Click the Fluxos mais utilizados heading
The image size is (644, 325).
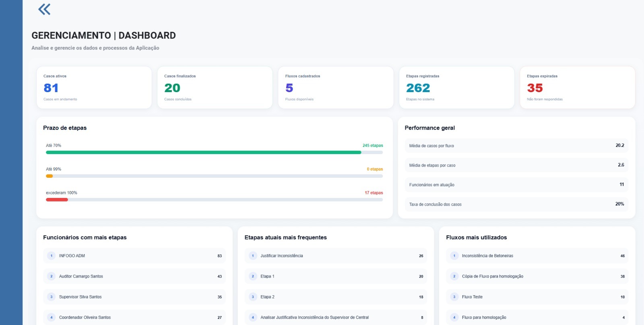point(477,237)
